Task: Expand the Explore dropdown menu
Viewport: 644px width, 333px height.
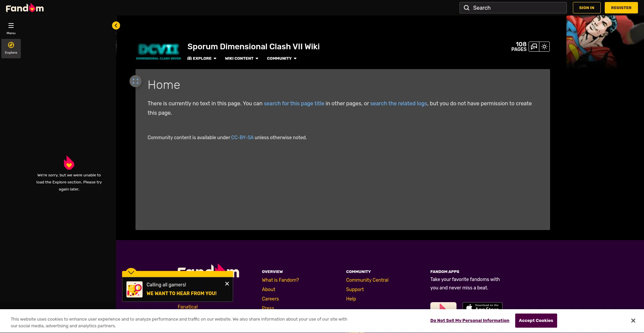Action: [202, 58]
